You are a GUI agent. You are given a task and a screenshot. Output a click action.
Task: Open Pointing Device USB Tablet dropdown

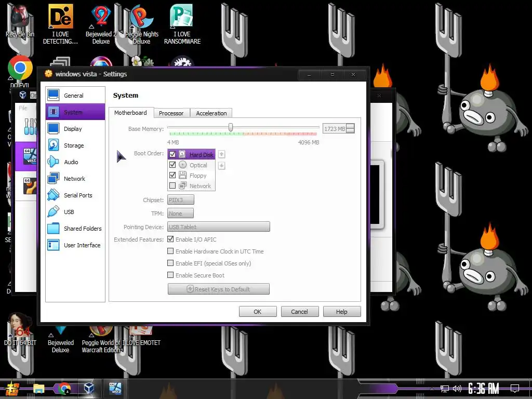tap(219, 227)
